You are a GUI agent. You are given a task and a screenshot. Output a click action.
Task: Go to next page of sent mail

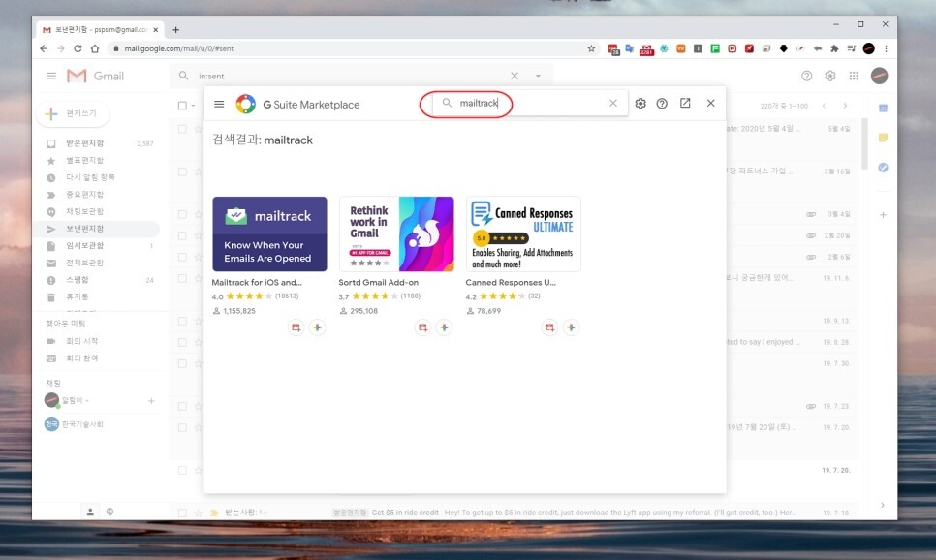click(x=845, y=106)
